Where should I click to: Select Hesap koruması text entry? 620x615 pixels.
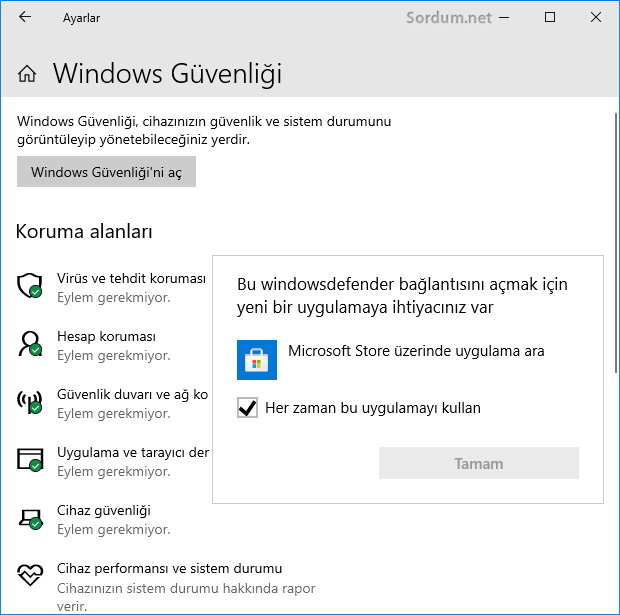[x=106, y=337]
